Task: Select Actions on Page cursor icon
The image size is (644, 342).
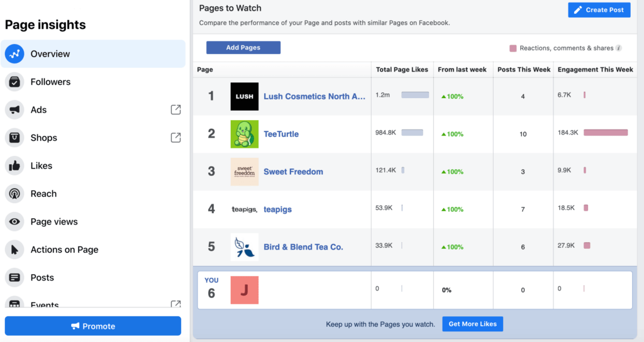Action: [14, 250]
